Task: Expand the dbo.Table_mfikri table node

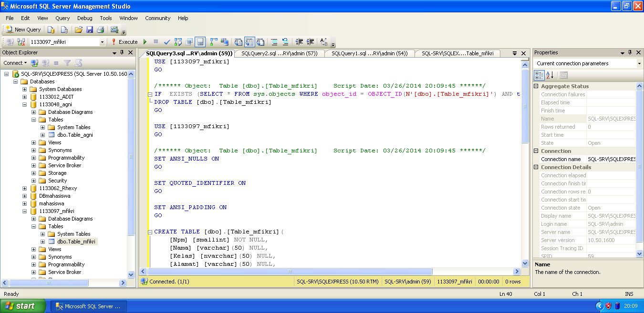Action: (42, 242)
